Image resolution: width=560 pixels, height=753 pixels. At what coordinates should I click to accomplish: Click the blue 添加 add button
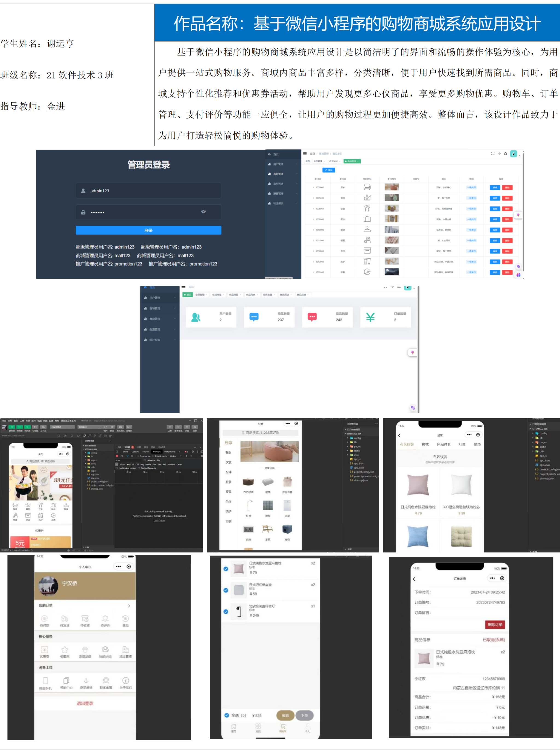coord(328,170)
